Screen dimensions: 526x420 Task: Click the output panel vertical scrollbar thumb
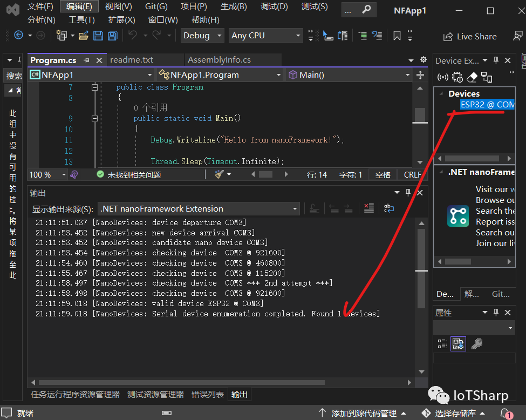tap(422, 269)
